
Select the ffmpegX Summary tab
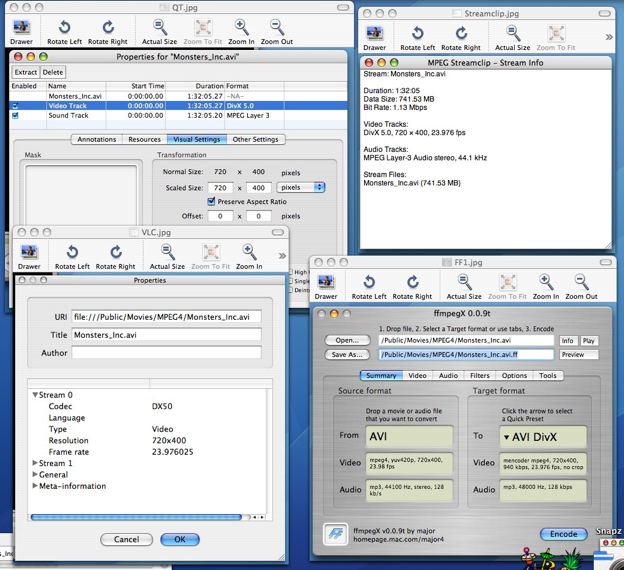coord(381,375)
